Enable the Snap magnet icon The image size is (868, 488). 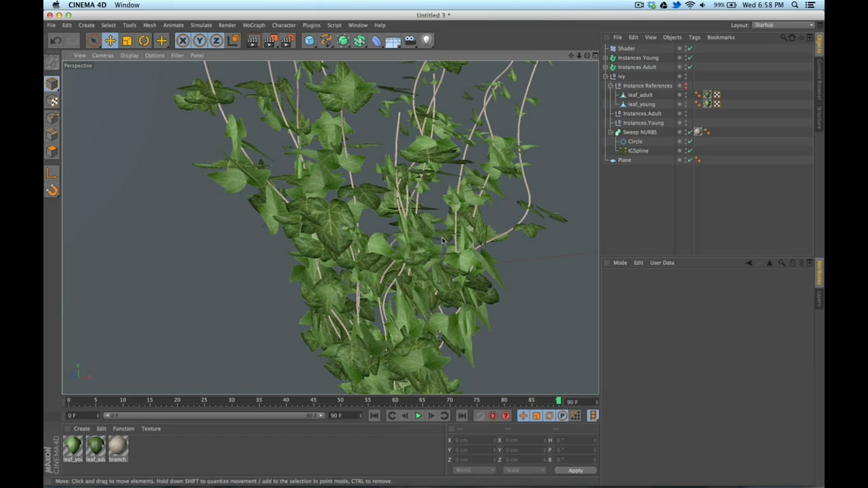point(52,190)
